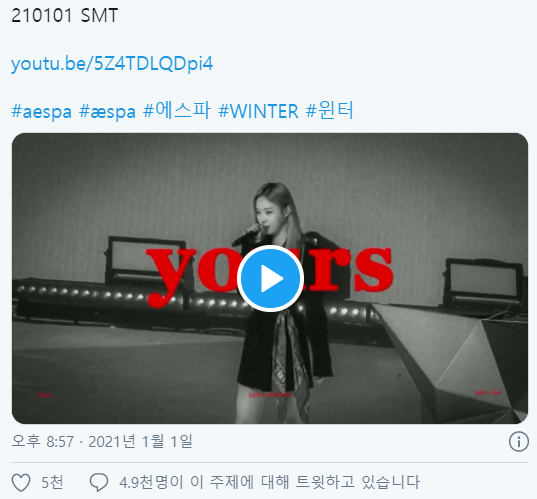Click the 오후 8:57 timestamp
This screenshot has height=499, width=537.
(x=42, y=442)
